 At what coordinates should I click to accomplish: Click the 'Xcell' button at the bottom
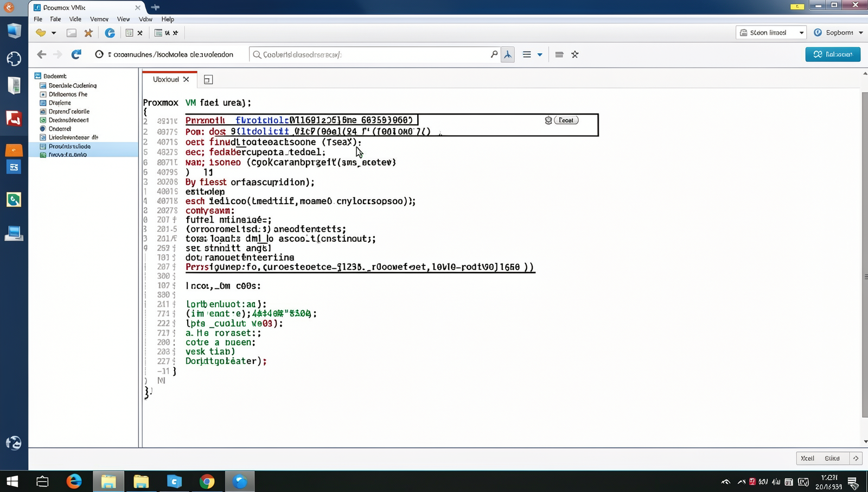807,458
